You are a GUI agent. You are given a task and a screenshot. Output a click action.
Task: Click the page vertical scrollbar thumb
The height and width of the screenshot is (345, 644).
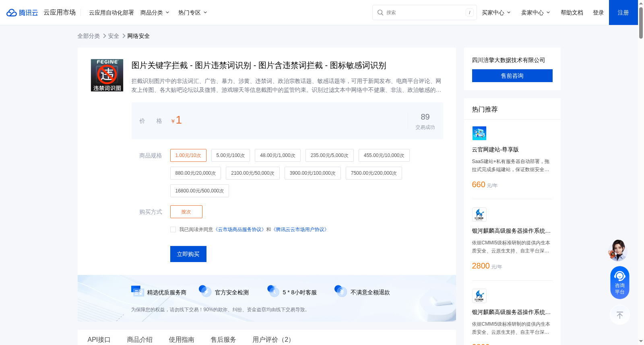(x=641, y=23)
